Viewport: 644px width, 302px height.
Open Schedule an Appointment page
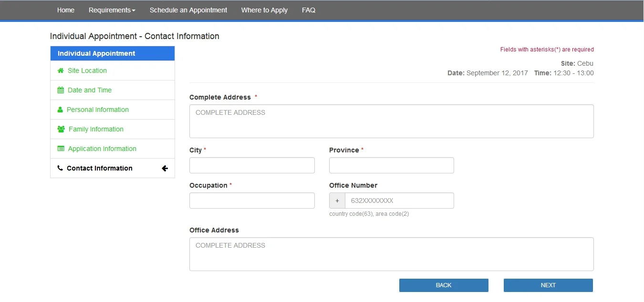pyautogui.click(x=188, y=10)
